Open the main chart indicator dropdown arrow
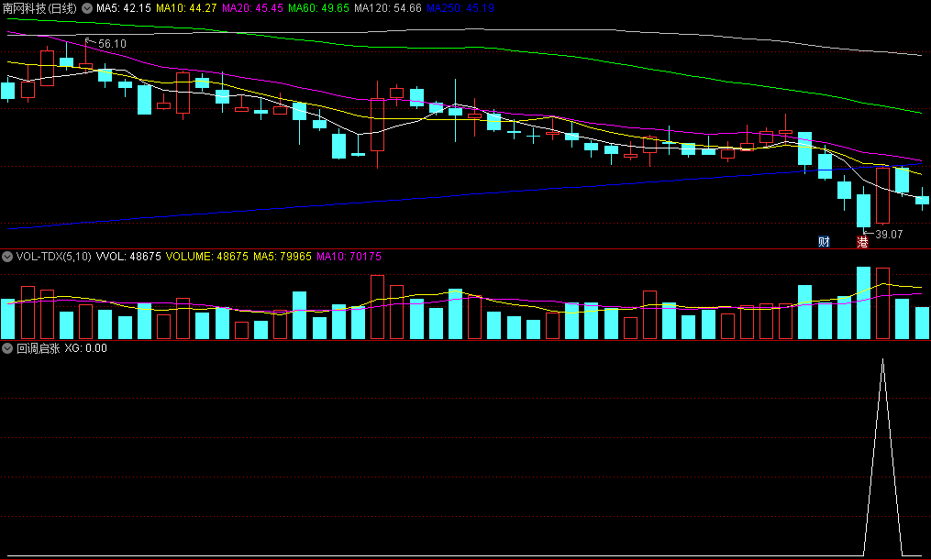This screenshot has width=931, height=560. click(87, 8)
